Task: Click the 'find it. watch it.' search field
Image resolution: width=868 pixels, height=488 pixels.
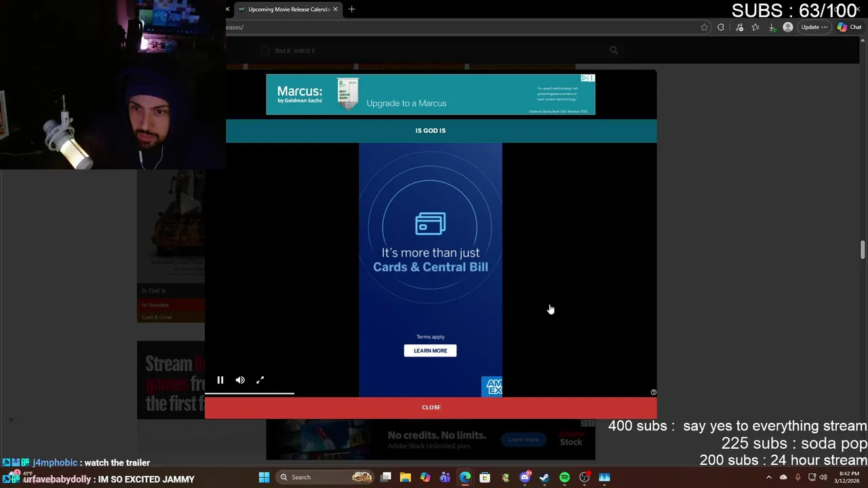Action: [x=434, y=51]
